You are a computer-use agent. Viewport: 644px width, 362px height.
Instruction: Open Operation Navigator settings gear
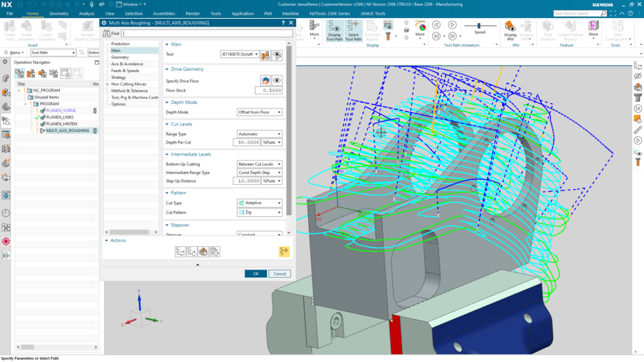(x=5, y=62)
